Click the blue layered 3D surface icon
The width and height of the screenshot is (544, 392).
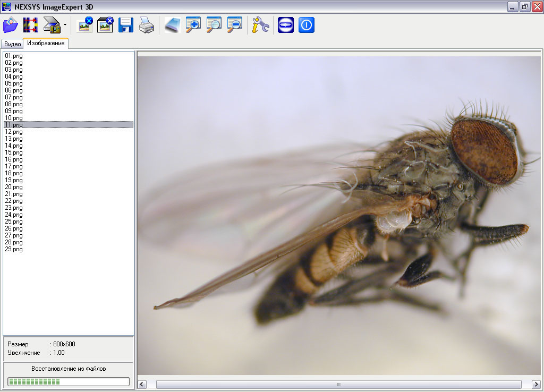click(173, 25)
